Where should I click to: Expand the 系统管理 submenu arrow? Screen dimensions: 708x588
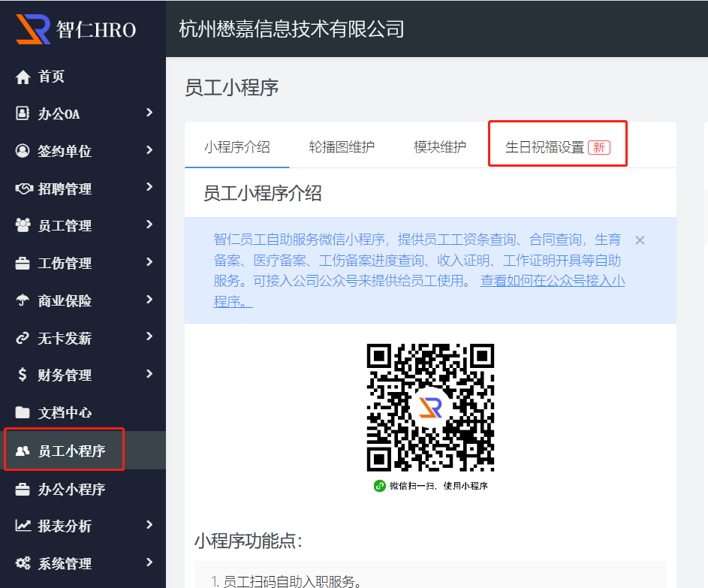[149, 562]
